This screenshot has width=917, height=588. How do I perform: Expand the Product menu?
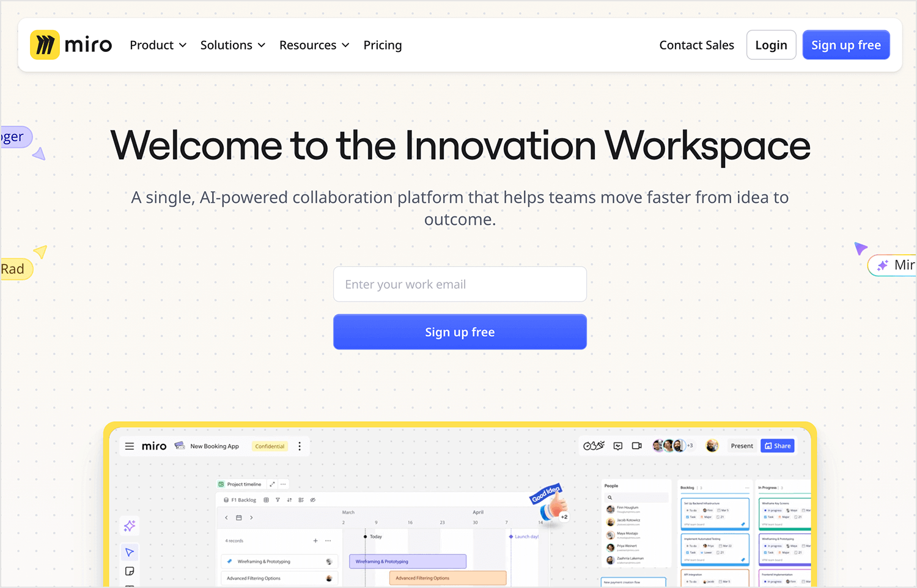click(x=158, y=45)
